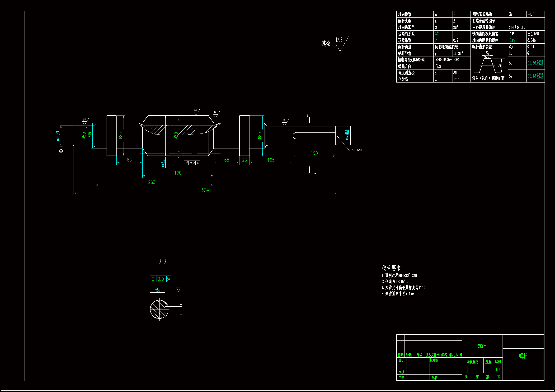Select the 0.018 symmetry tolerance frame
Image resolution: width=555 pixels, height=392 pixels.
(160, 279)
